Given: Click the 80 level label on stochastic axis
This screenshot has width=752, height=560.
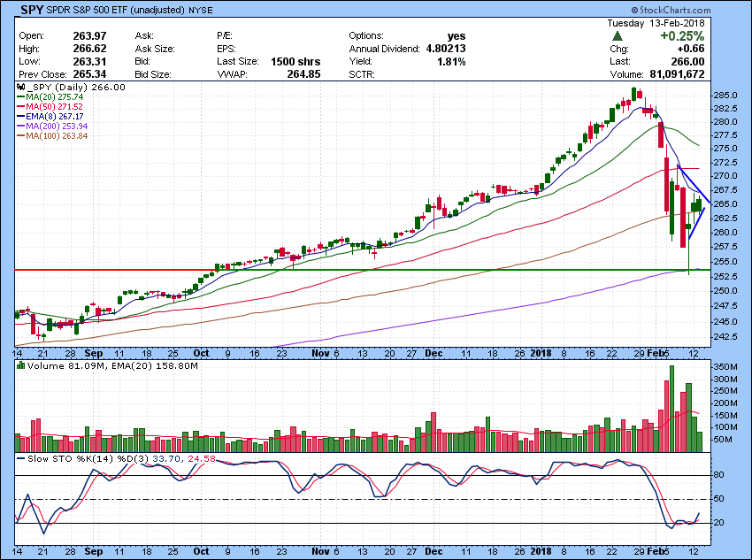Looking at the screenshot, I should (x=719, y=475).
